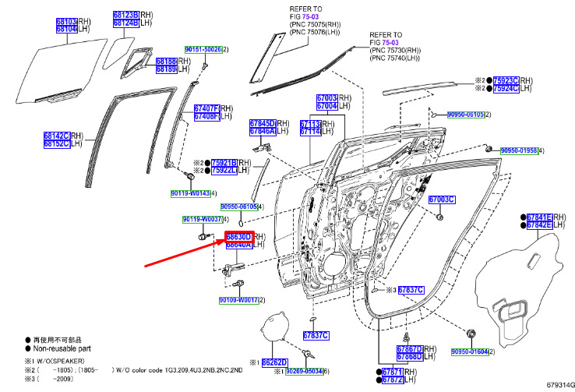Open service hole cover 67841E

click(539, 217)
